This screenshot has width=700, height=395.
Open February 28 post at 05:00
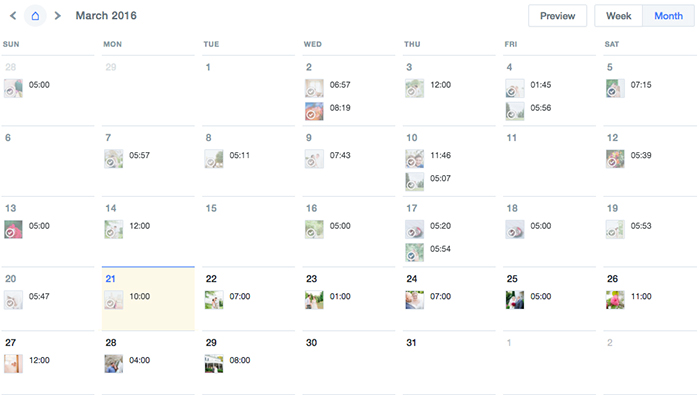(27, 88)
